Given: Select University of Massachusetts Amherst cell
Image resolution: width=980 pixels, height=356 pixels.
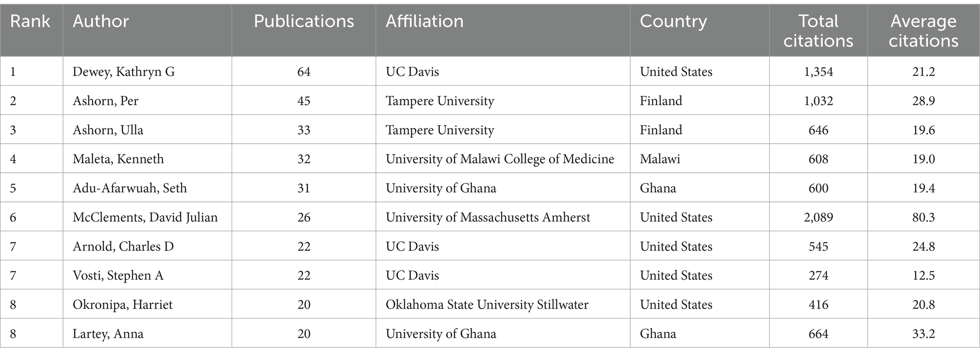Looking at the screenshot, I should pyautogui.click(x=488, y=217).
